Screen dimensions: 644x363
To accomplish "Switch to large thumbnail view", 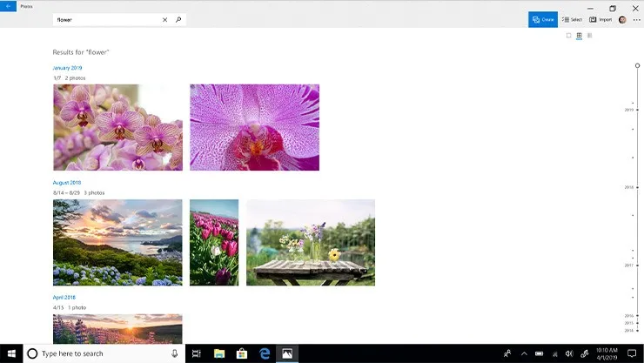I will pyautogui.click(x=569, y=36).
